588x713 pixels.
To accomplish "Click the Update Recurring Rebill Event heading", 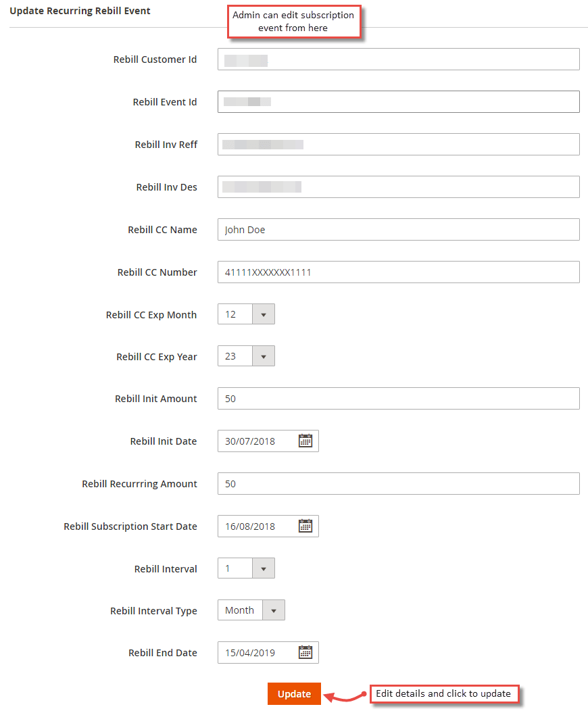I will pos(80,11).
